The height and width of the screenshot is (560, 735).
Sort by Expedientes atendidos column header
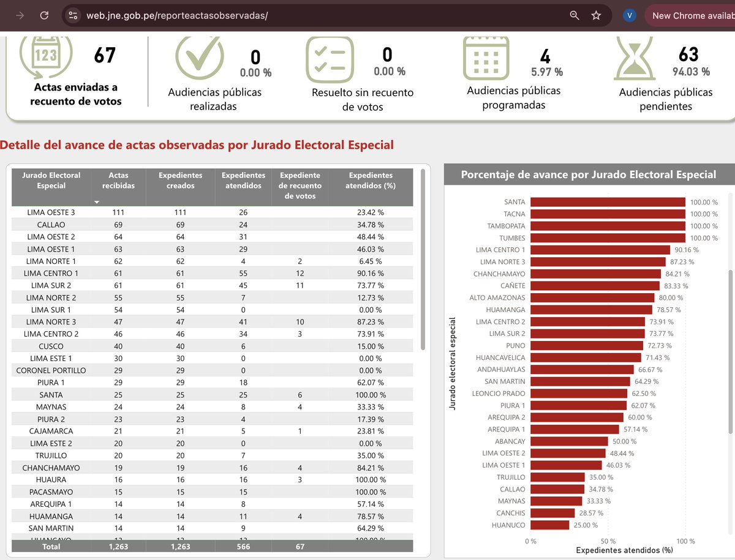243,181
